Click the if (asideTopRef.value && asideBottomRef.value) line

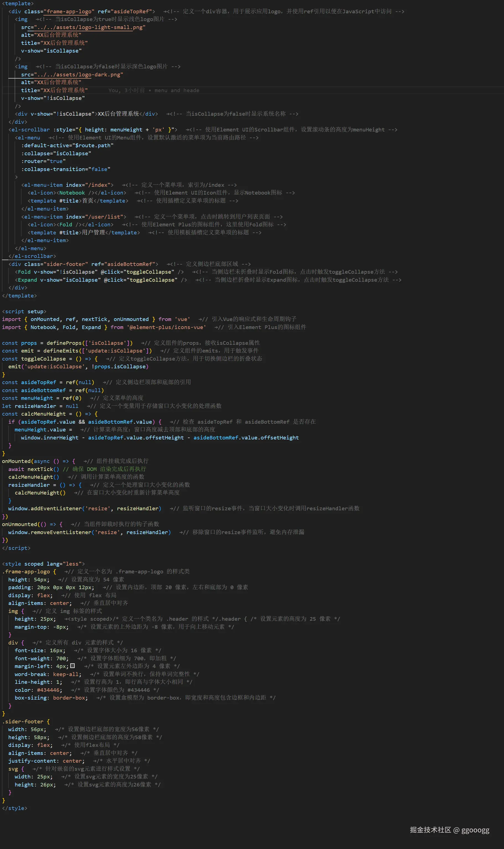pos(85,422)
